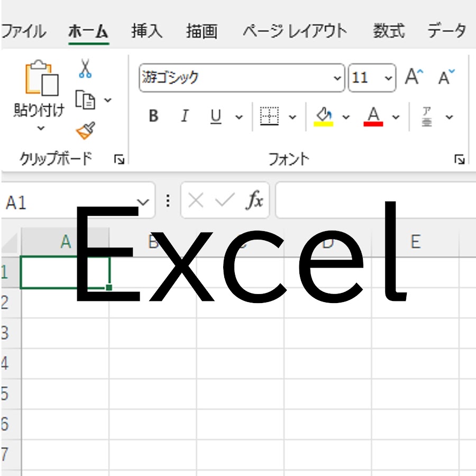
Task: Click in the formula bar input area
Action: coord(376,200)
